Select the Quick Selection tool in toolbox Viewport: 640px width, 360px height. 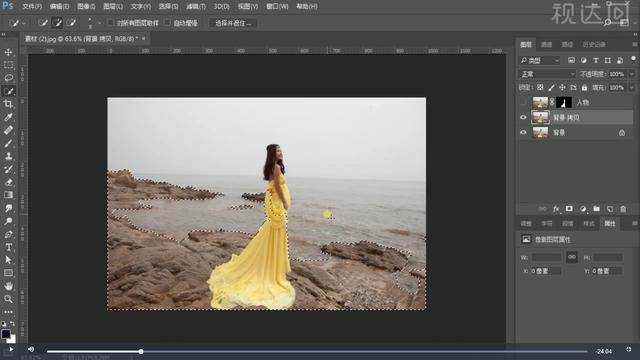(x=8, y=91)
